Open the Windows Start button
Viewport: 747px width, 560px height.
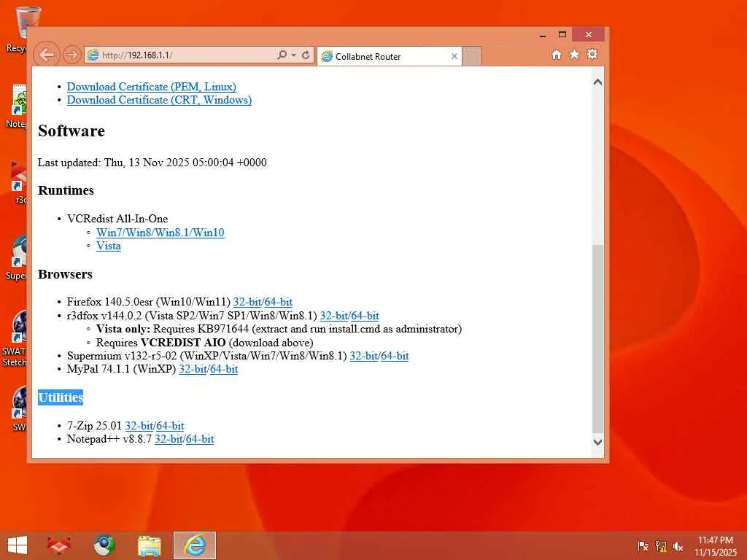coord(18,545)
